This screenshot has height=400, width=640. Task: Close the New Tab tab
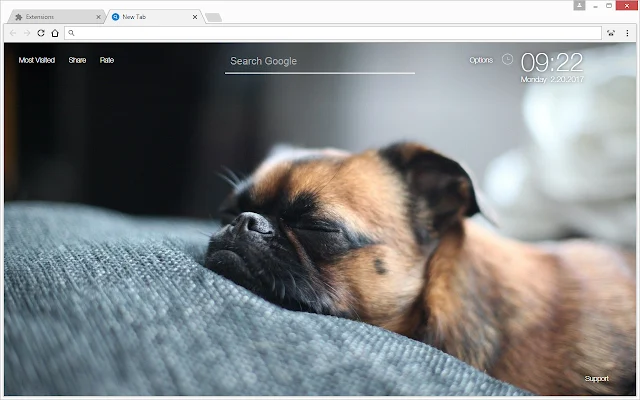pyautogui.click(x=195, y=17)
